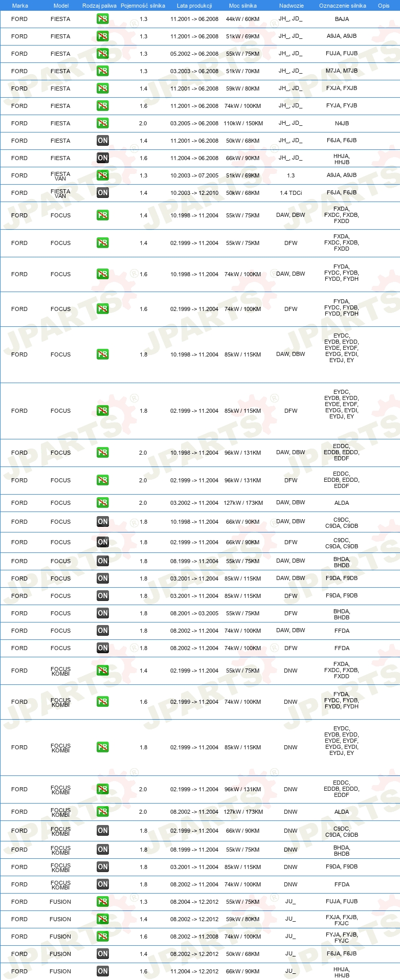Click the '10.2003 -> 12.2010' production years cell
The width and height of the screenshot is (400, 980).
pyautogui.click(x=194, y=193)
